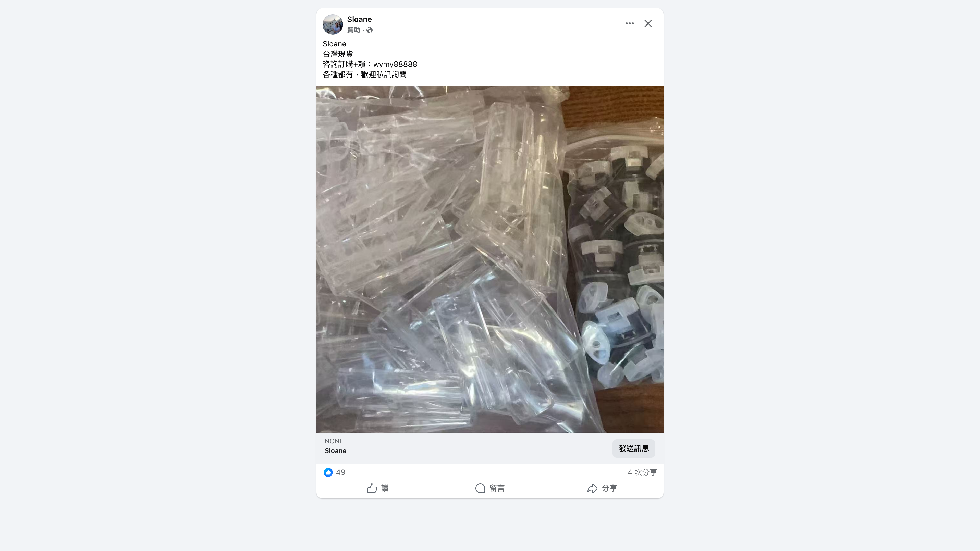Viewport: 980px width, 551px height.
Task: Open Sloane's round profile avatar
Action: [333, 24]
